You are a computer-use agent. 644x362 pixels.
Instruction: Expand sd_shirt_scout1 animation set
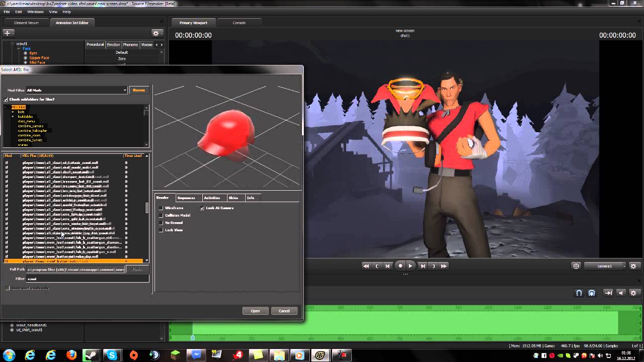(x=12, y=330)
